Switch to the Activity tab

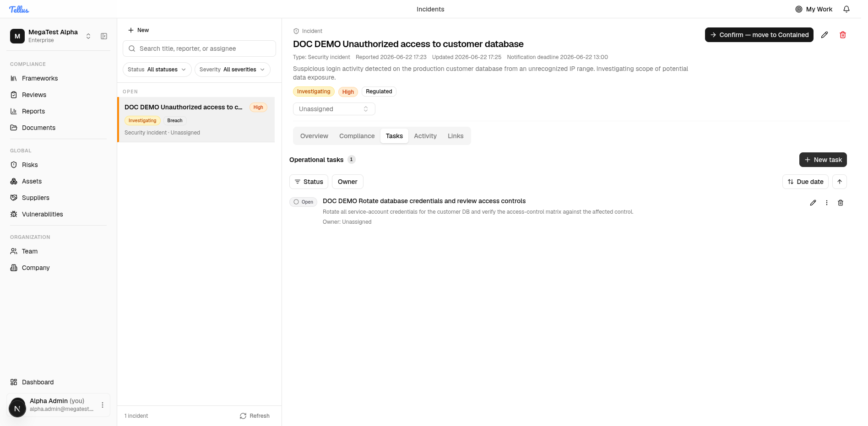tap(425, 136)
